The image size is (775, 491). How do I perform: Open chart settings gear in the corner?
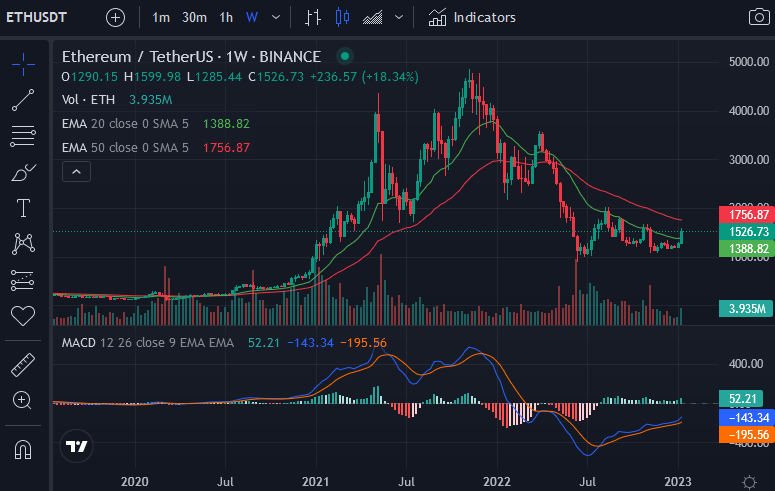[749, 482]
